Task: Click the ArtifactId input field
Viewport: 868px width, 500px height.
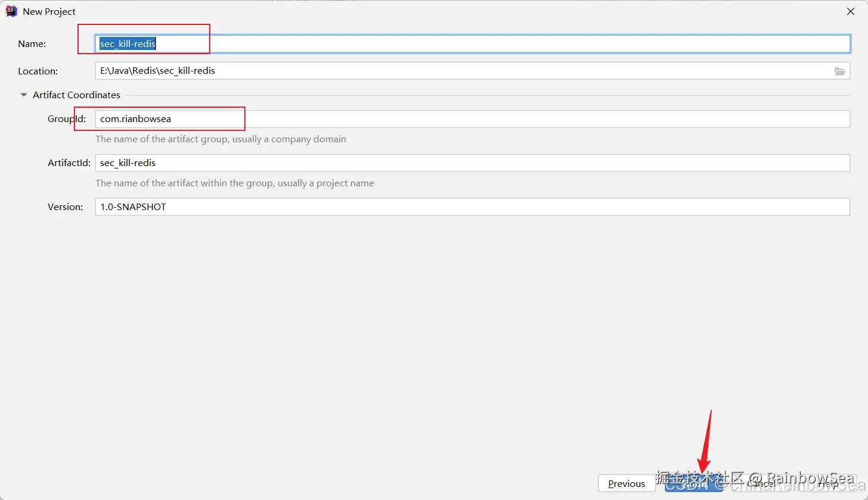Action: pyautogui.click(x=472, y=163)
